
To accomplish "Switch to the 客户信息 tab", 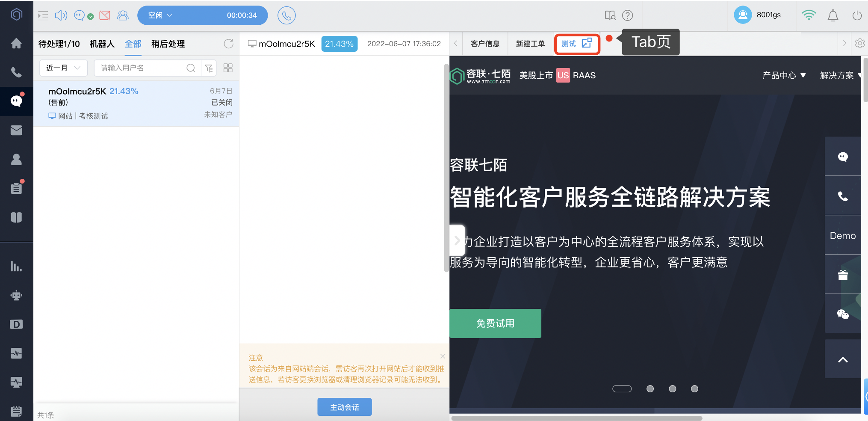I will pos(485,44).
